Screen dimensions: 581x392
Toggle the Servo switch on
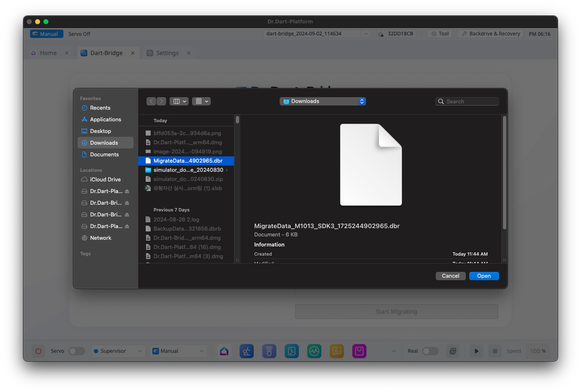point(77,351)
